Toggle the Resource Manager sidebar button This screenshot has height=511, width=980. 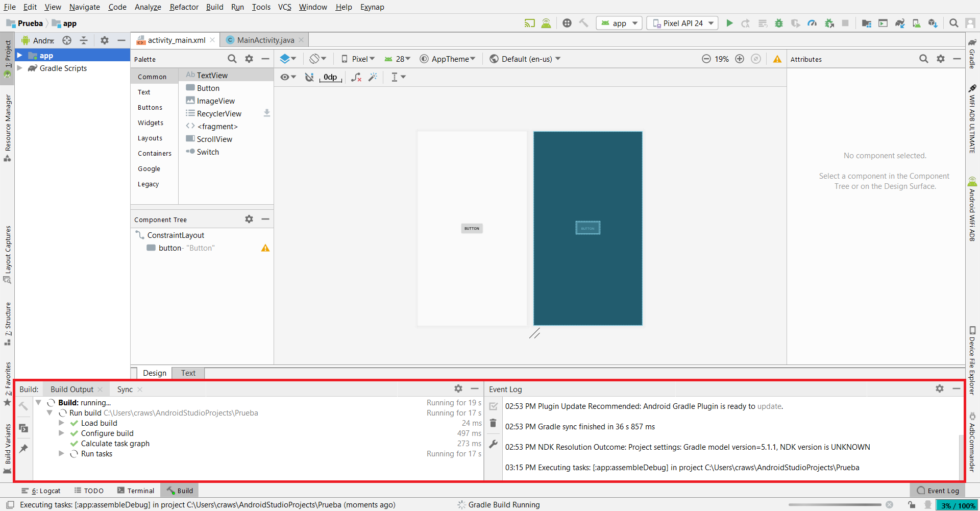pos(7,128)
